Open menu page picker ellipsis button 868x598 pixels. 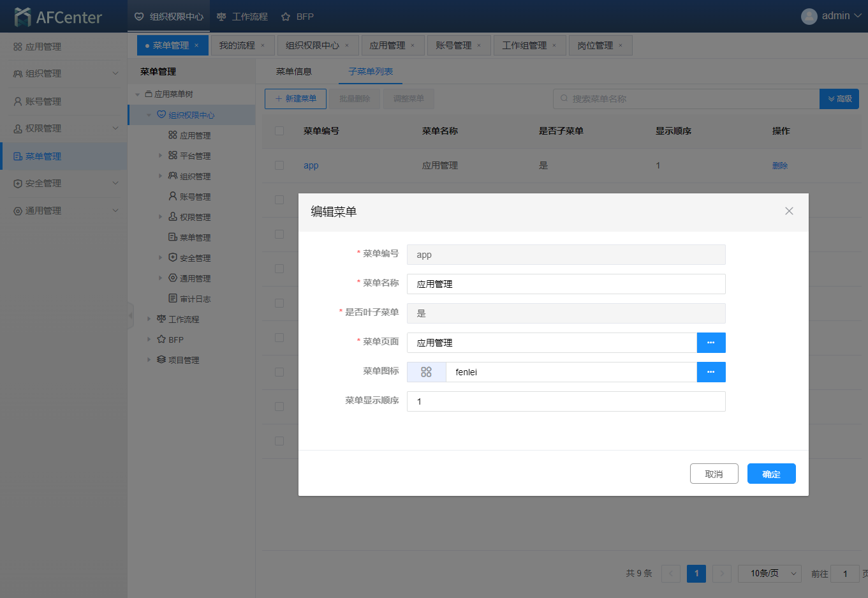(710, 343)
